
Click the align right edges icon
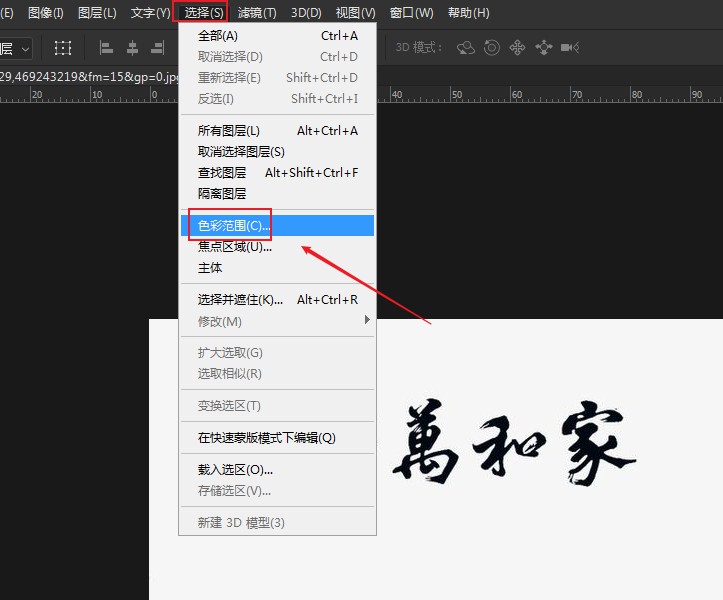click(x=158, y=48)
